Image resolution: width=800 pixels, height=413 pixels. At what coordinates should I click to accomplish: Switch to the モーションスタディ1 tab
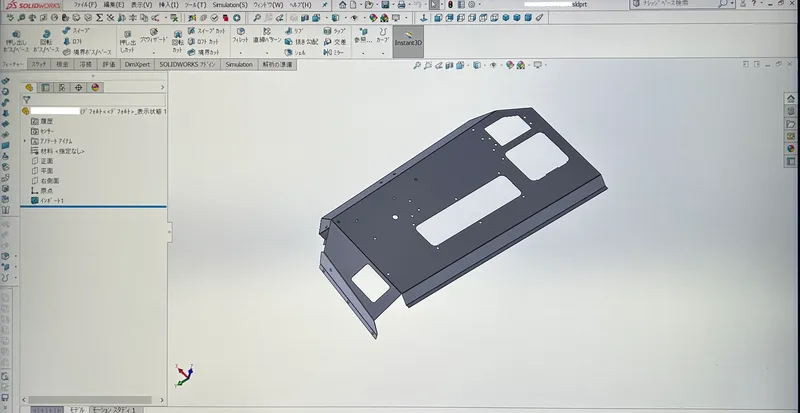[x=114, y=409]
